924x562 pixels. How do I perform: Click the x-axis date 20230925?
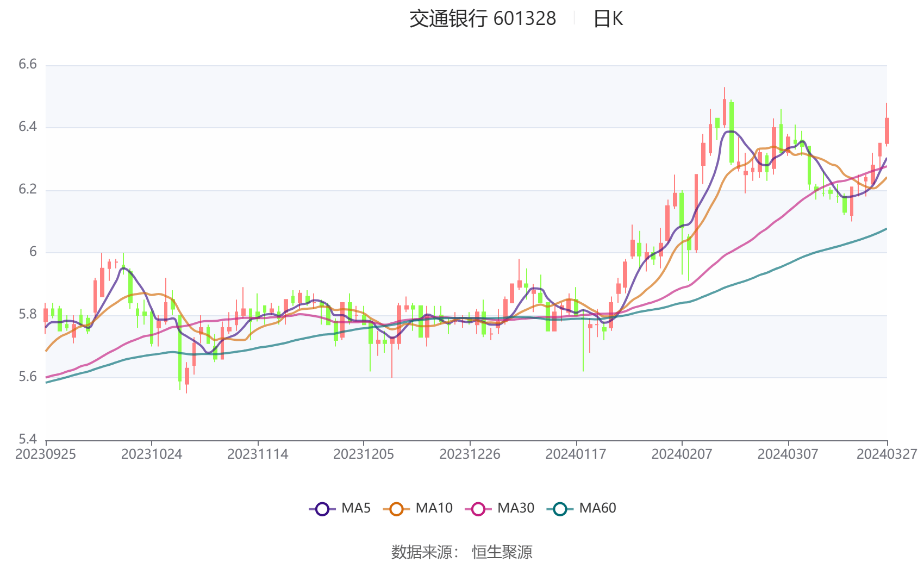(46, 454)
